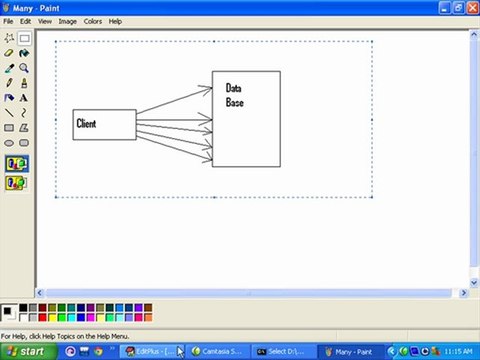Choose the Ellipse tool
The image size is (480, 360).
click(9, 143)
